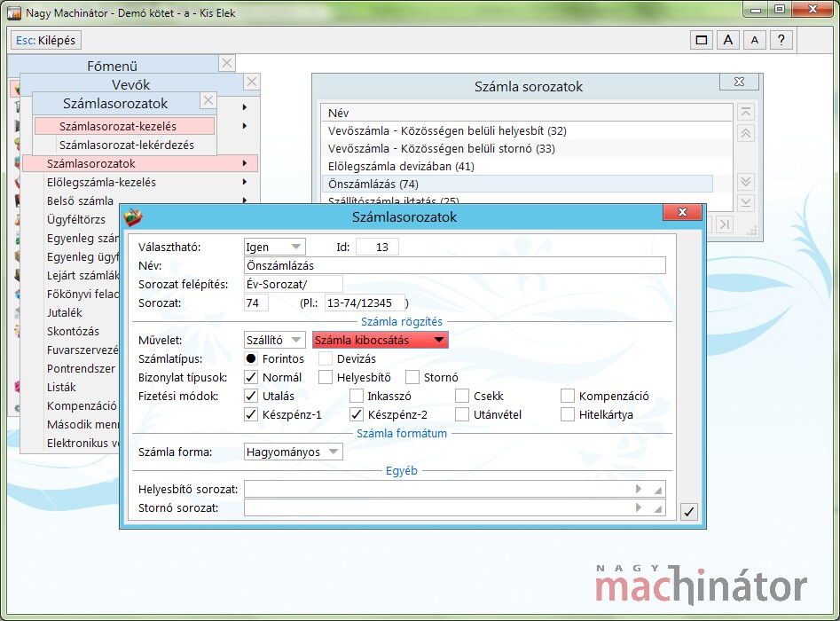840x621 pixels.
Task: Click Esc: Kilépés exit button
Action: [45, 40]
